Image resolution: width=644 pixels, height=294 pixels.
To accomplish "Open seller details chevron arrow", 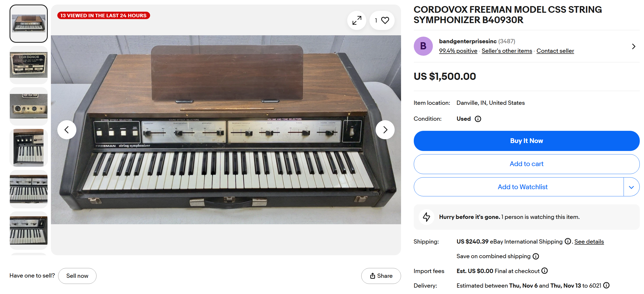I will [634, 46].
